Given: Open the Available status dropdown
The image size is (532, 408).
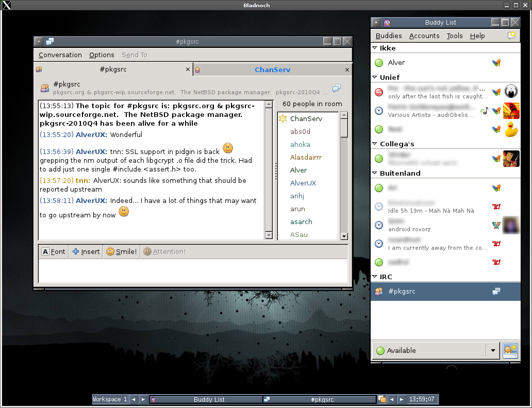Looking at the screenshot, I should (493, 350).
